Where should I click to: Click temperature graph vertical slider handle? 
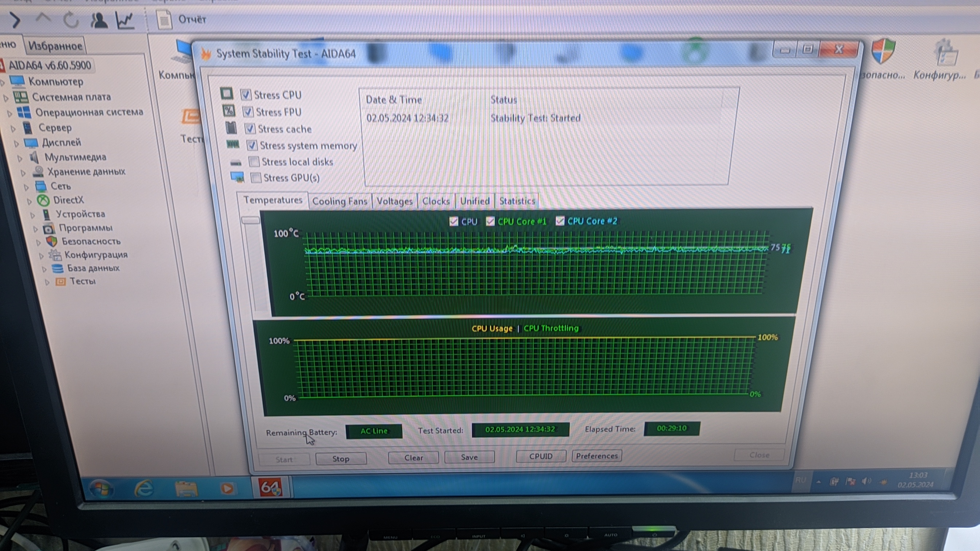(x=251, y=220)
